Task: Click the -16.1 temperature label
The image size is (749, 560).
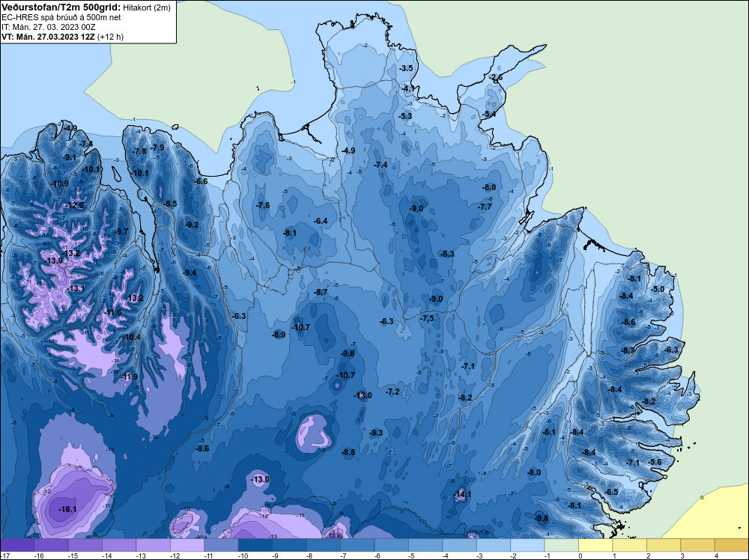Action: tap(67, 509)
